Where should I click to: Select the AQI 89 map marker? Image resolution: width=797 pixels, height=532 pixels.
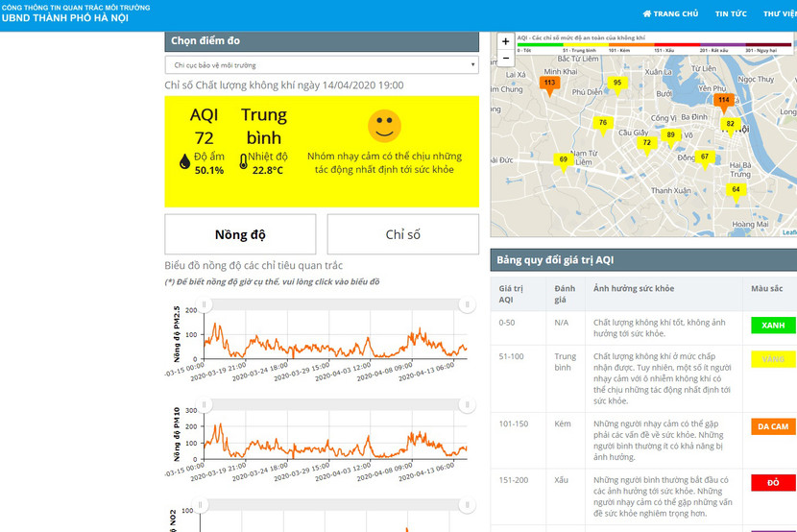tap(670, 135)
